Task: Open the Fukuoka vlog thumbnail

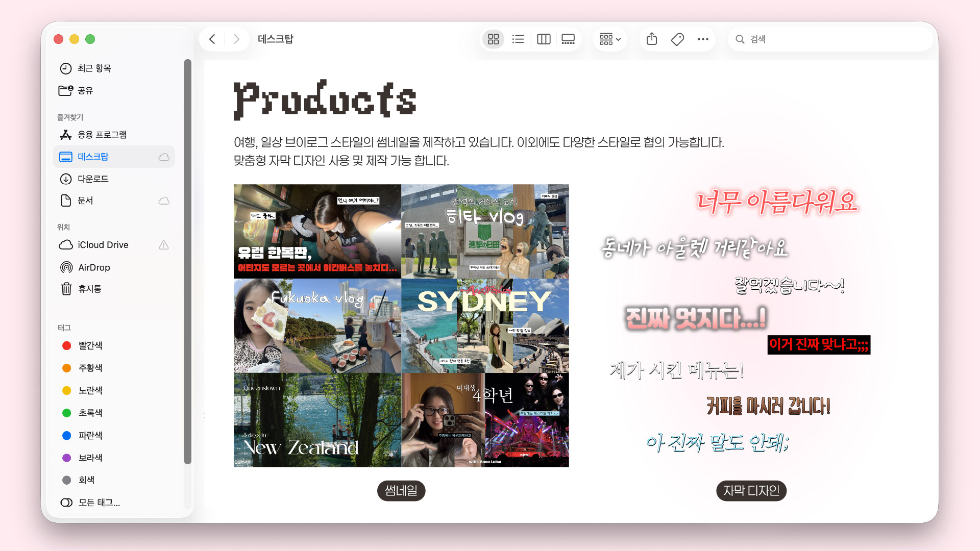Action: click(317, 325)
